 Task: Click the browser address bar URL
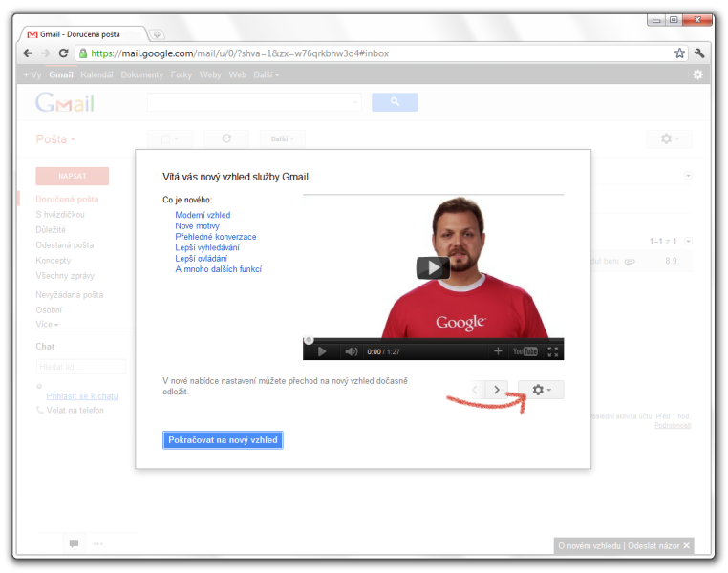pyautogui.click(x=240, y=53)
